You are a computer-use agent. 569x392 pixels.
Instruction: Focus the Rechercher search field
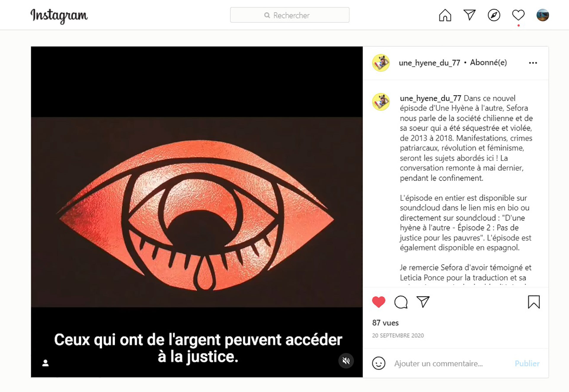tap(290, 15)
